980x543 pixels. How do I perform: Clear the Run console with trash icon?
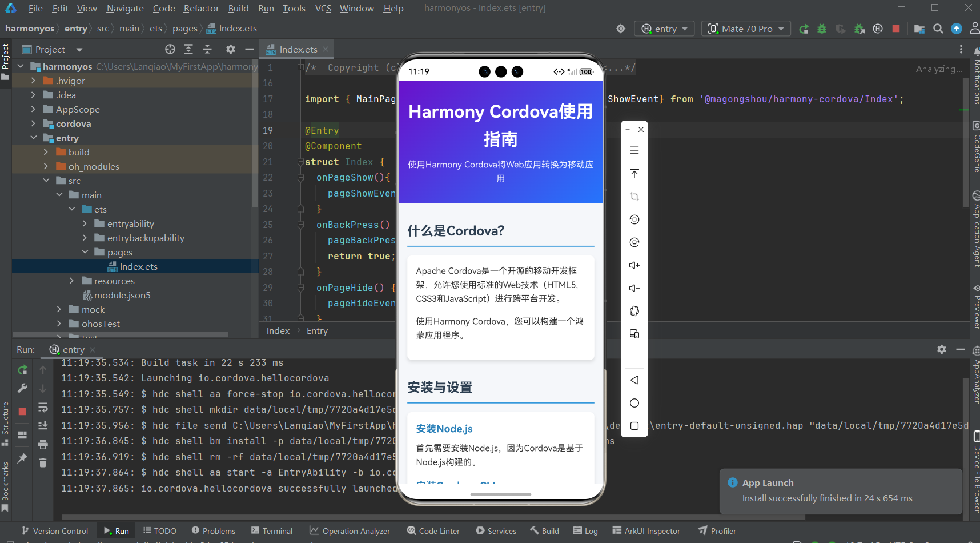pyautogui.click(x=43, y=462)
